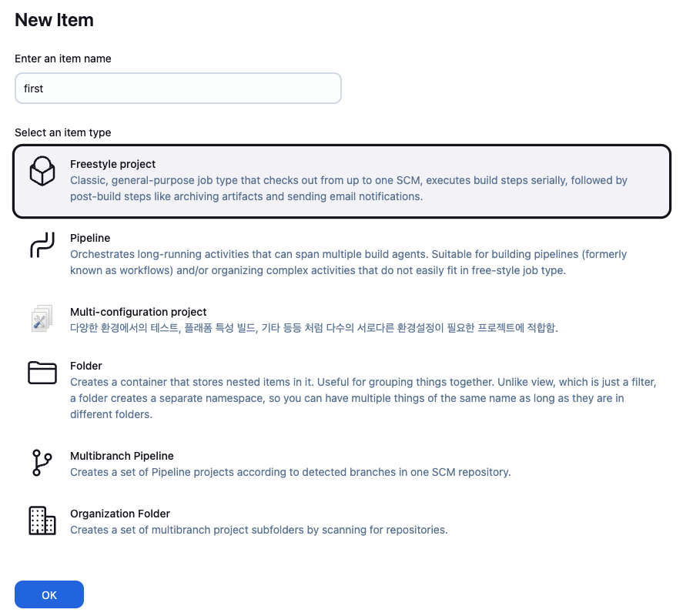Click the Multi-configuration project tools icon
Image resolution: width=693 pixels, height=616 pixels.
coord(42,318)
